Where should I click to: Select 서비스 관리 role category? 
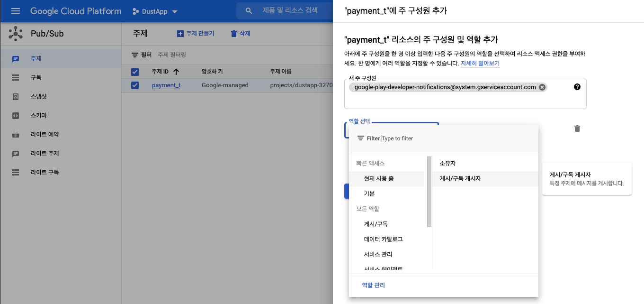[386, 254]
